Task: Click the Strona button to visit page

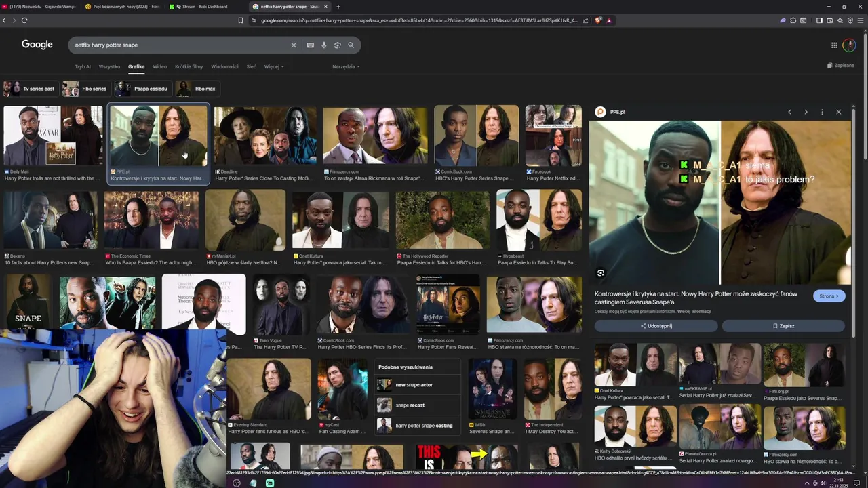Action: coord(829,296)
